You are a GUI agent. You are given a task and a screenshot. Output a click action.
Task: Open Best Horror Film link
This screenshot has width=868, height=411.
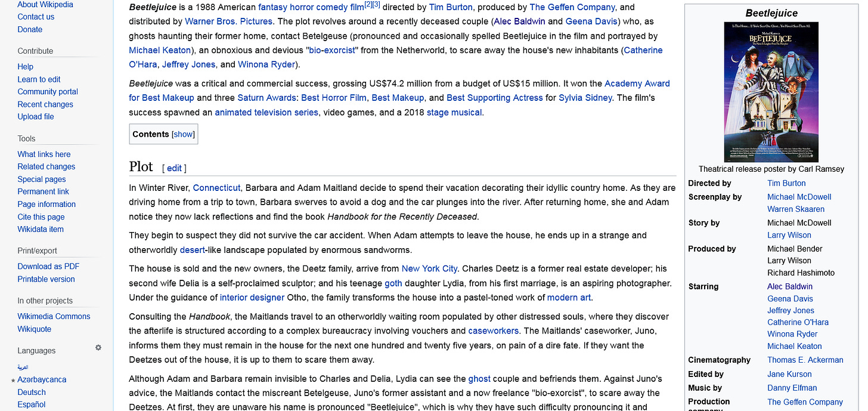tap(334, 98)
